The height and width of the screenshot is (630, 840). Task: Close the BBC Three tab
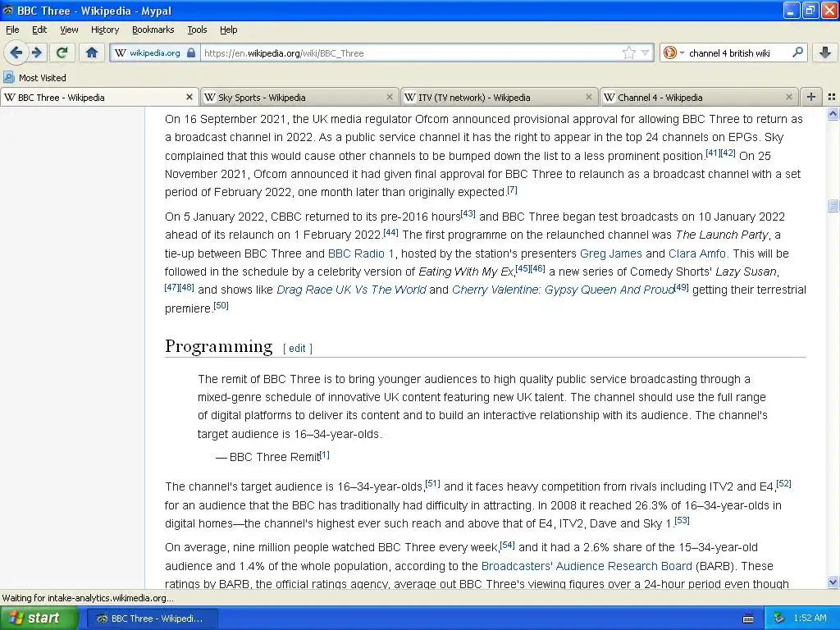tap(189, 97)
